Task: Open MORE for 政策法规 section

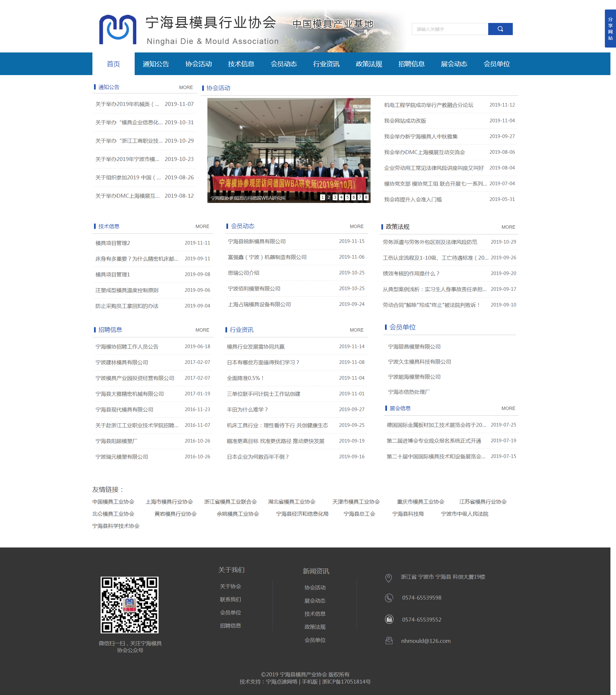Action: click(x=508, y=227)
